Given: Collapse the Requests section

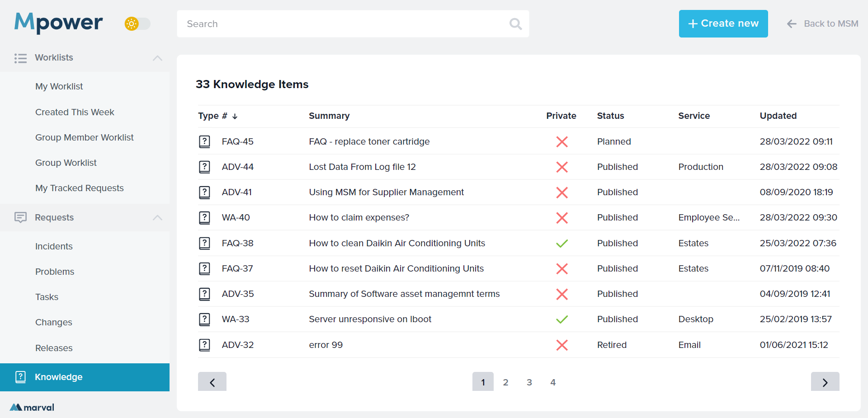Looking at the screenshot, I should click(157, 217).
